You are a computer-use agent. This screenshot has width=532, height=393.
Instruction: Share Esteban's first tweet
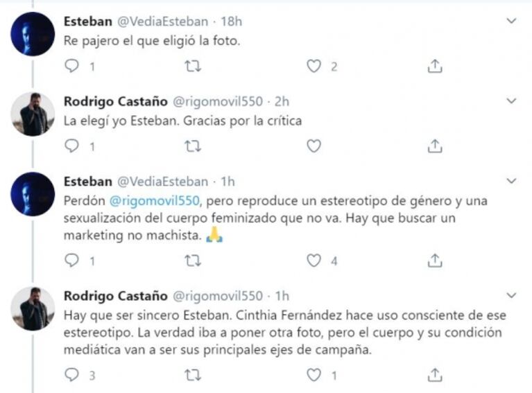435,67
